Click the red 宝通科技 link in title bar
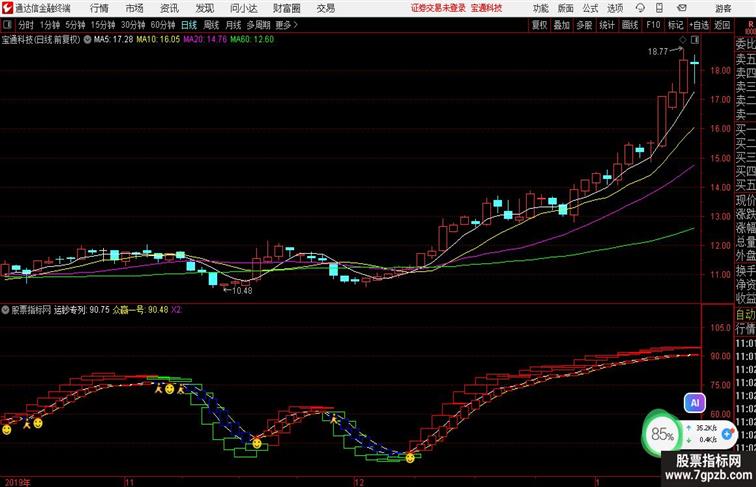The width and height of the screenshot is (756, 487). [x=486, y=8]
